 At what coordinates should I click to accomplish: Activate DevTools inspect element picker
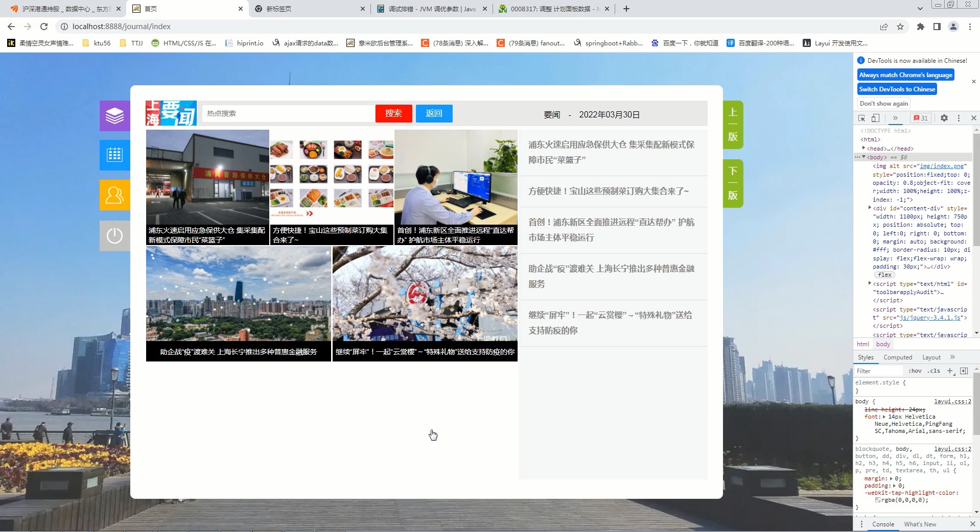(x=861, y=118)
